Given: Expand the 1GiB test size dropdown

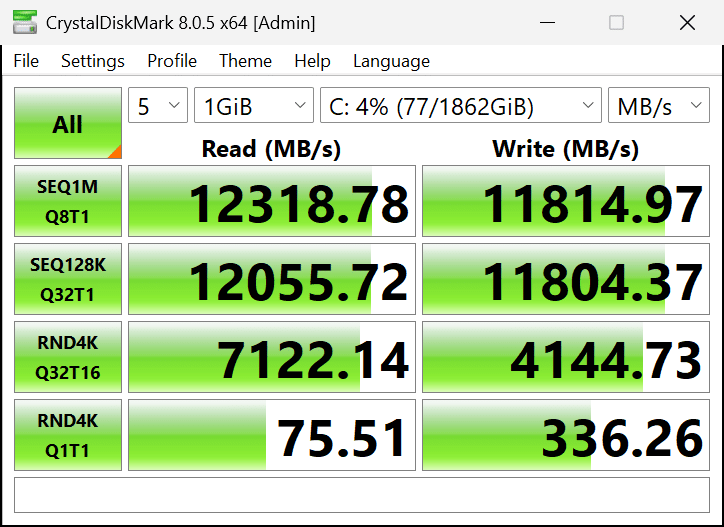Looking at the screenshot, I should [x=254, y=106].
